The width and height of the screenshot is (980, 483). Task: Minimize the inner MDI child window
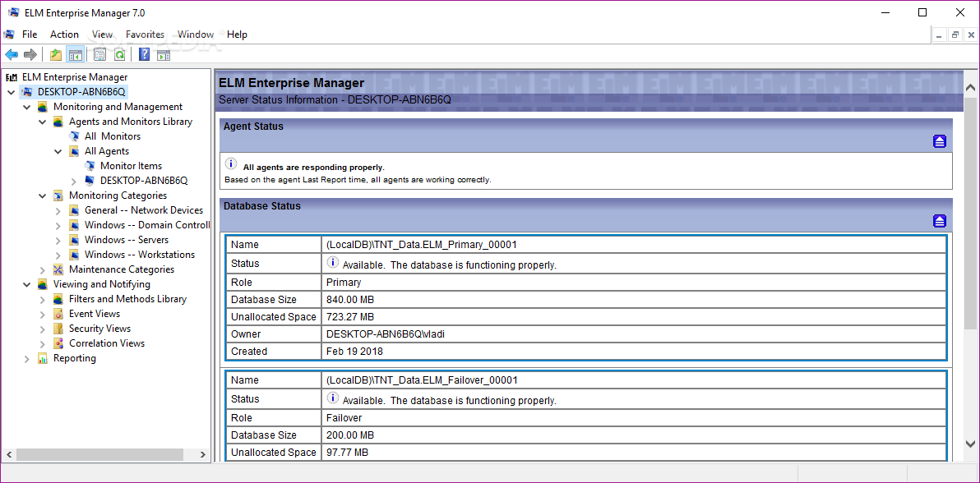pyautogui.click(x=940, y=35)
